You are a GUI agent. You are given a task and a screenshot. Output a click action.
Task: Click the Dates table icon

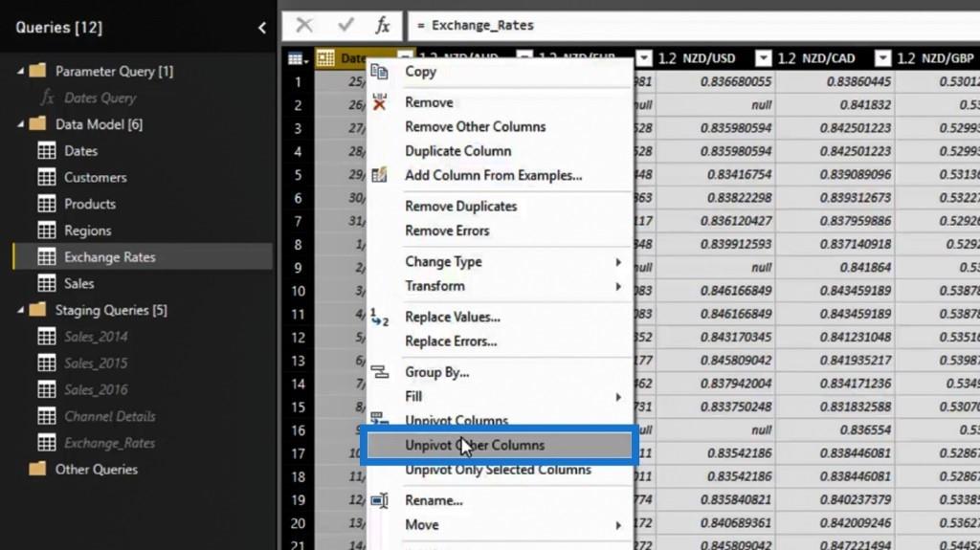pyautogui.click(x=47, y=150)
